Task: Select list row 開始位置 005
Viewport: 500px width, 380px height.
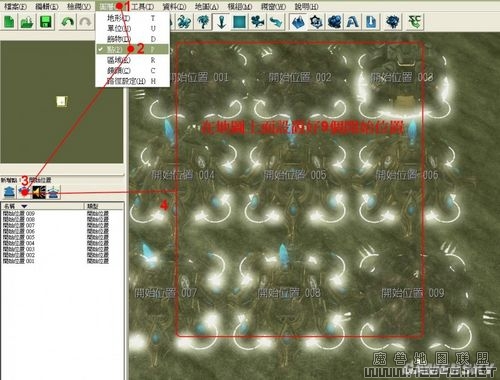Action: pyautogui.click(x=62, y=237)
